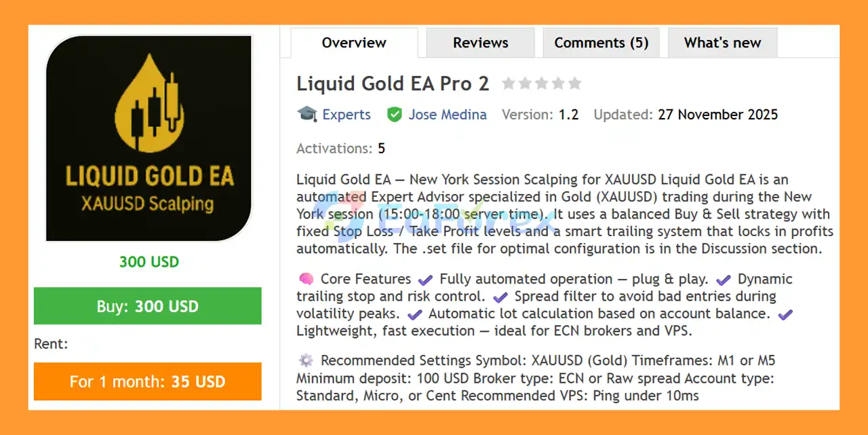Click the third rating star
The height and width of the screenshot is (435, 868).
(542, 83)
